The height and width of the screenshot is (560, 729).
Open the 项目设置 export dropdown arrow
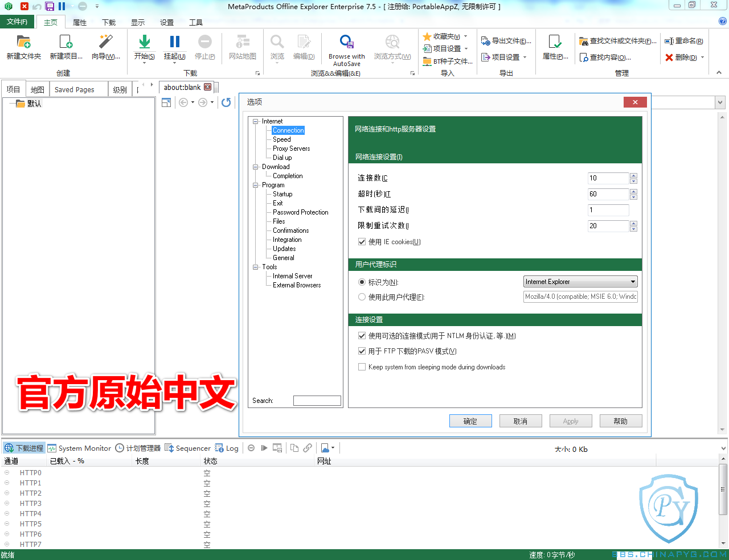[525, 57]
